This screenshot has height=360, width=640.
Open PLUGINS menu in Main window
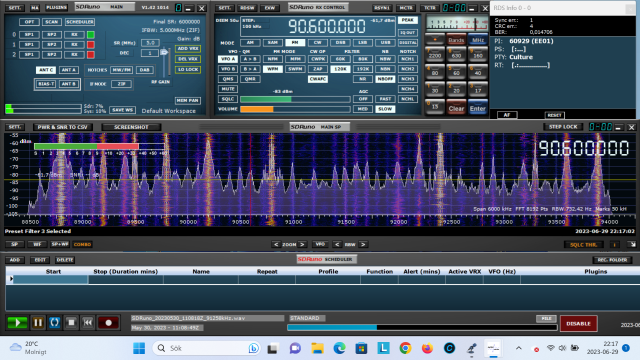point(56,8)
